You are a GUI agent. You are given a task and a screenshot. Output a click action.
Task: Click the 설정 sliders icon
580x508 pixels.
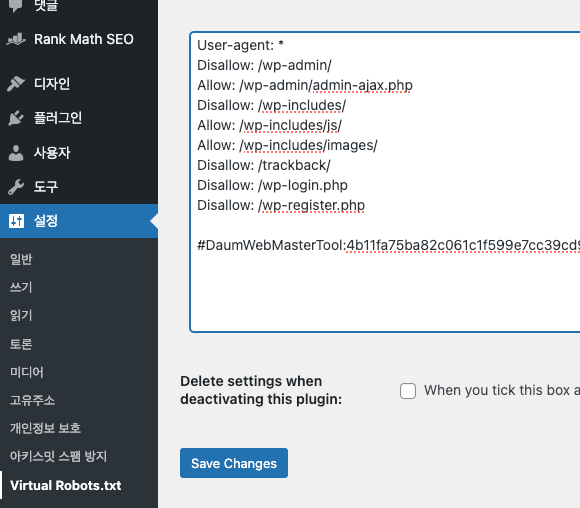[16, 221]
